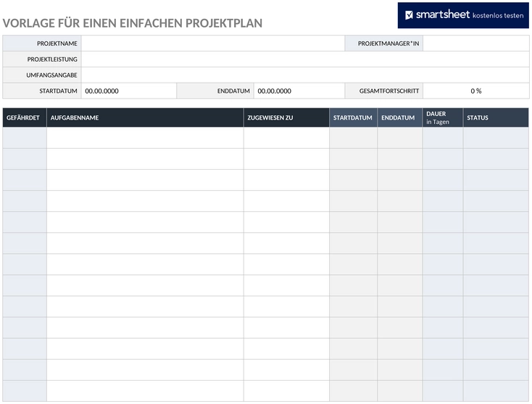Open the smartsheet kostenlos testen banner

coord(463,15)
